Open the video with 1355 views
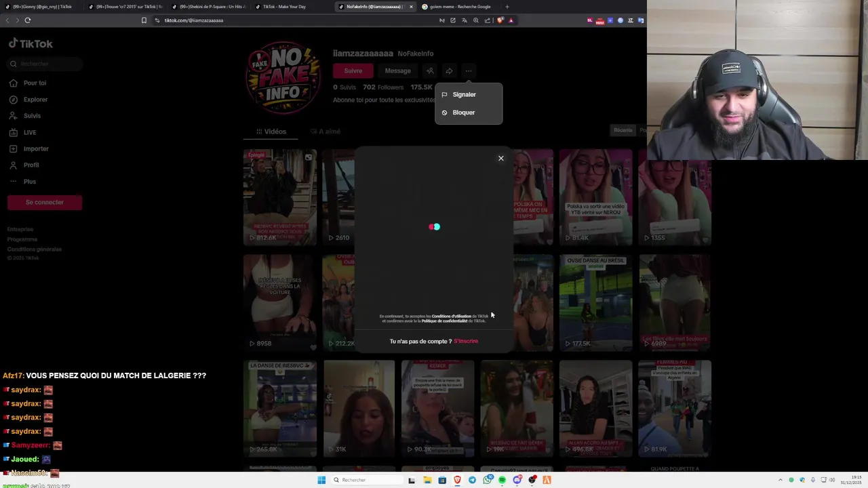This screenshot has height=488, width=868. 675,197
